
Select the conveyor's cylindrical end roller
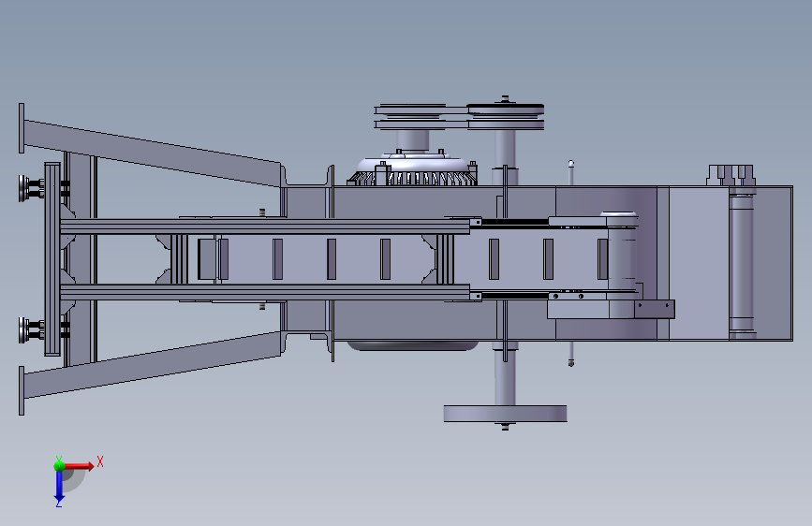(x=622, y=257)
